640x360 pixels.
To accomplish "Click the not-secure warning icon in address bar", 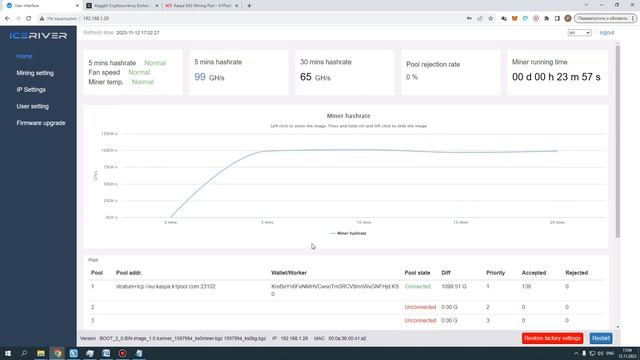I will 42,18.
